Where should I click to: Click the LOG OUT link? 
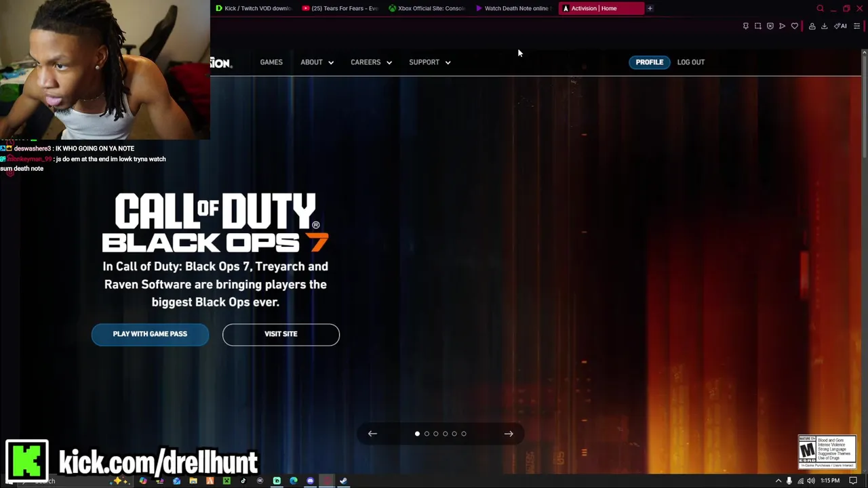(691, 62)
